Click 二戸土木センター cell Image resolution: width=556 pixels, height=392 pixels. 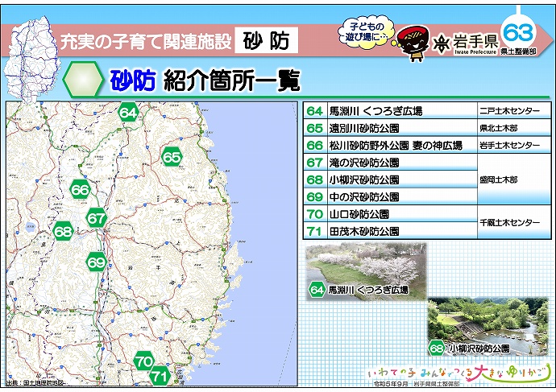(514, 111)
